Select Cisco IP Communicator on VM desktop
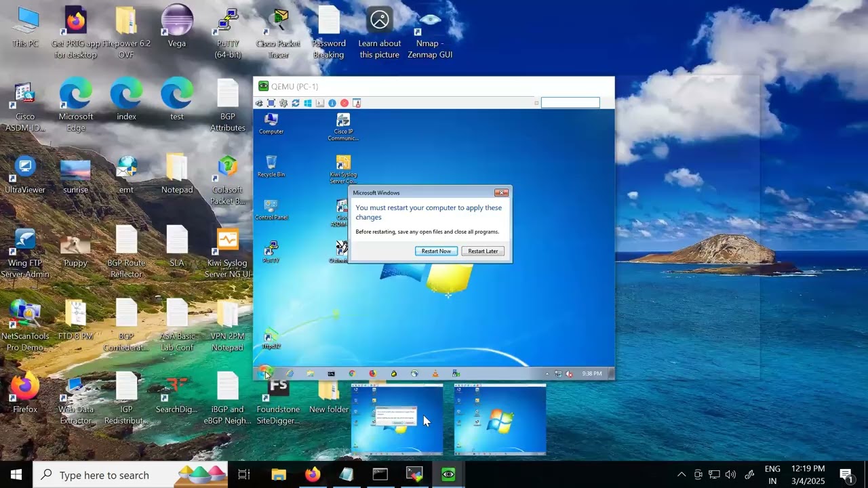This screenshot has width=868, height=488. pos(343,127)
